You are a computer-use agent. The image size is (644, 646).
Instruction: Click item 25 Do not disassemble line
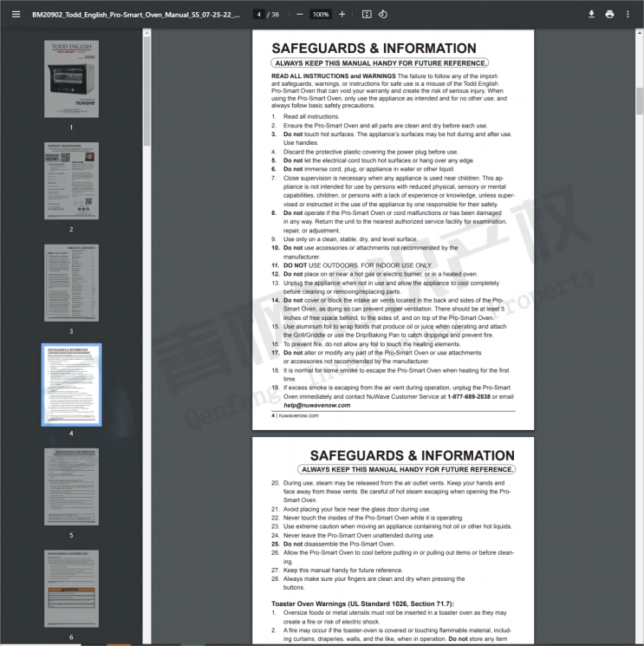click(333, 544)
